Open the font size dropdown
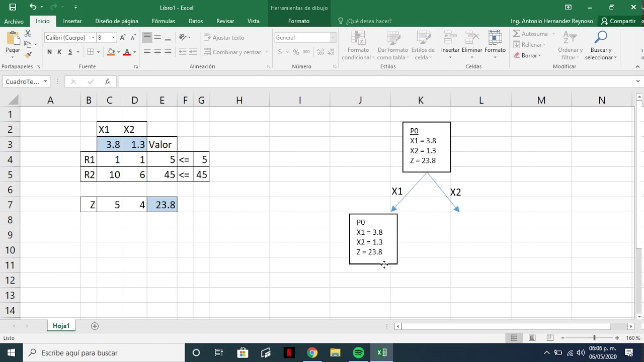The width and height of the screenshot is (644, 362). [114, 38]
